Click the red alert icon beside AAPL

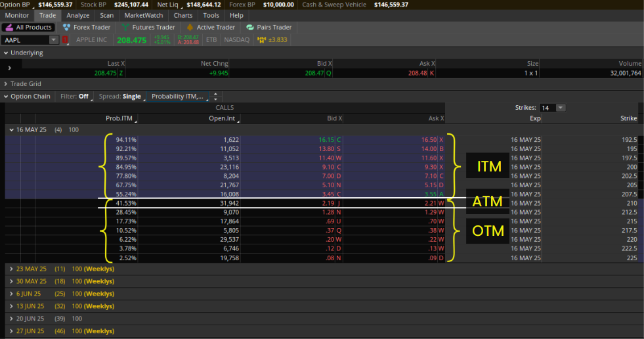[65, 40]
